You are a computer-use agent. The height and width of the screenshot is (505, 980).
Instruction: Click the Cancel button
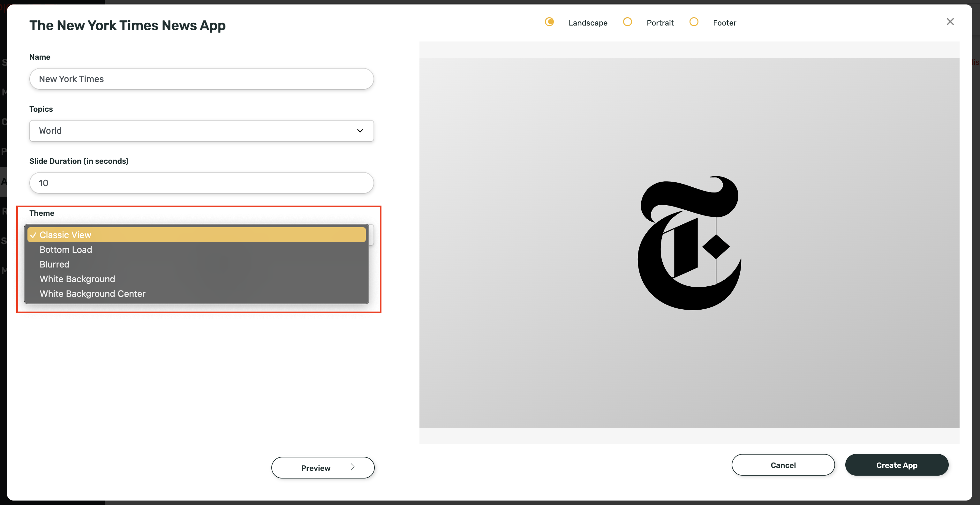point(783,465)
